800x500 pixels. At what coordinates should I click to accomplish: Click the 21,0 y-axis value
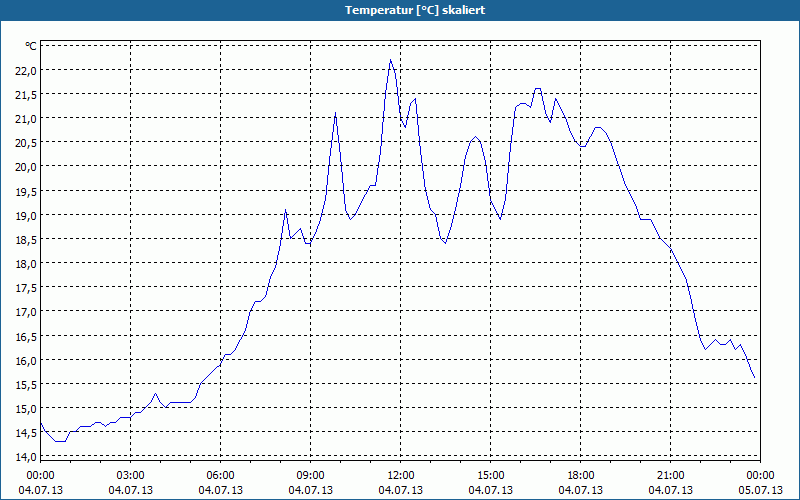(26, 119)
